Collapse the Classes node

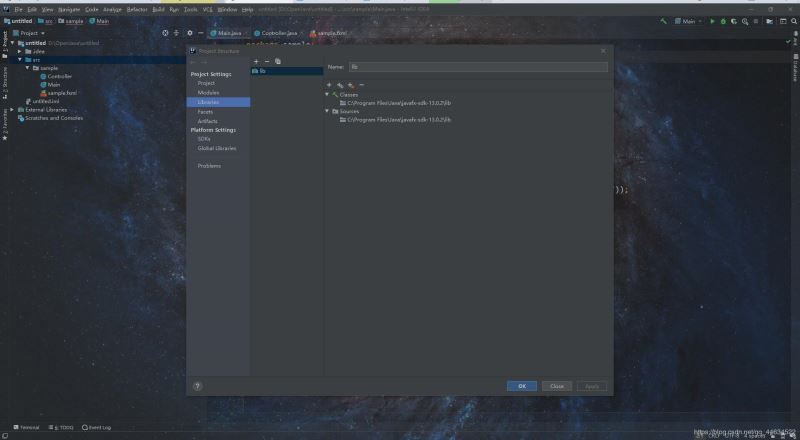[327, 94]
